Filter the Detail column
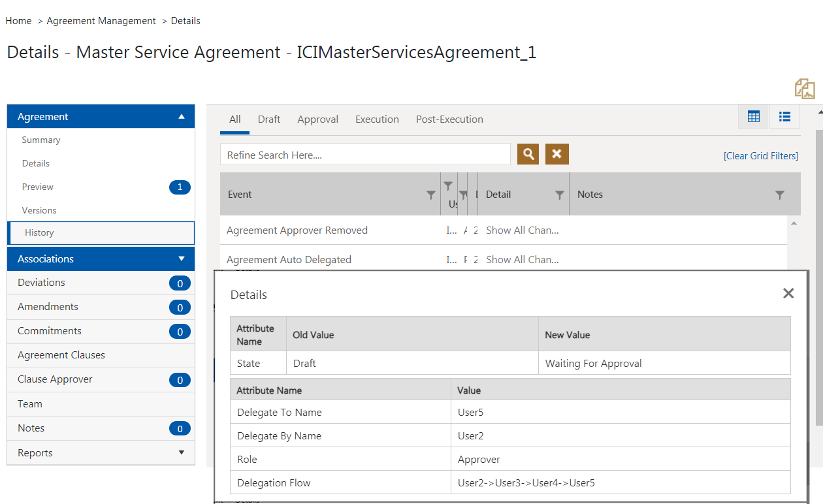 (559, 195)
